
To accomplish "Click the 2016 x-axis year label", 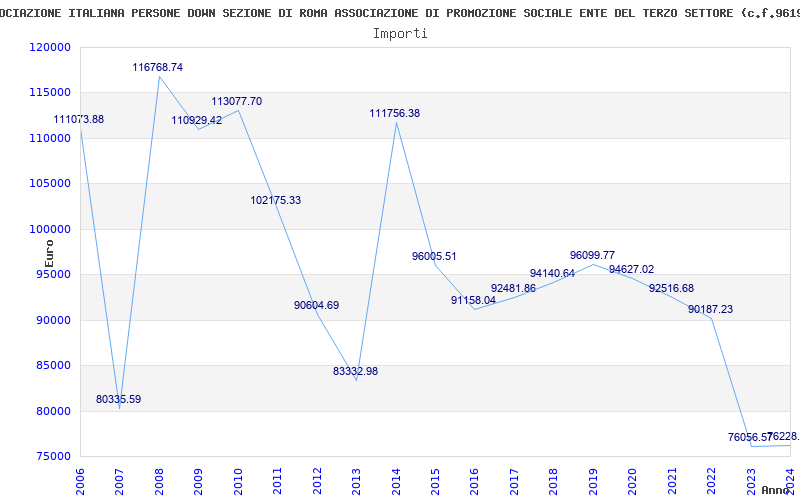I will click(474, 480).
